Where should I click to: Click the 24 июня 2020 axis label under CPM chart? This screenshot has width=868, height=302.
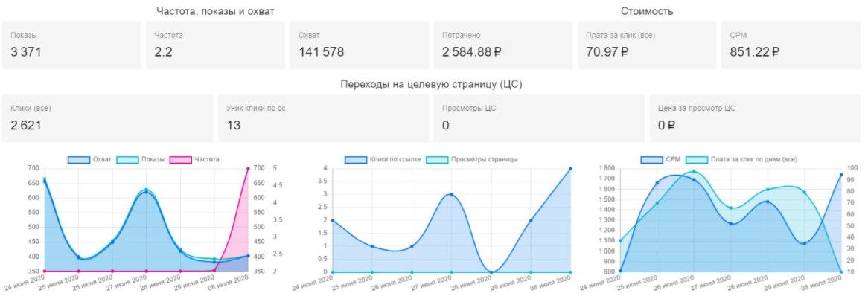[599, 283]
